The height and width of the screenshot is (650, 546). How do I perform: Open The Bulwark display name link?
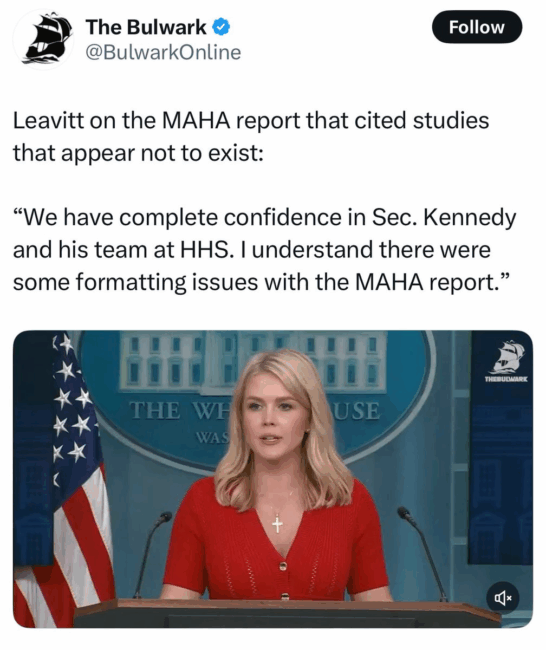(146, 27)
